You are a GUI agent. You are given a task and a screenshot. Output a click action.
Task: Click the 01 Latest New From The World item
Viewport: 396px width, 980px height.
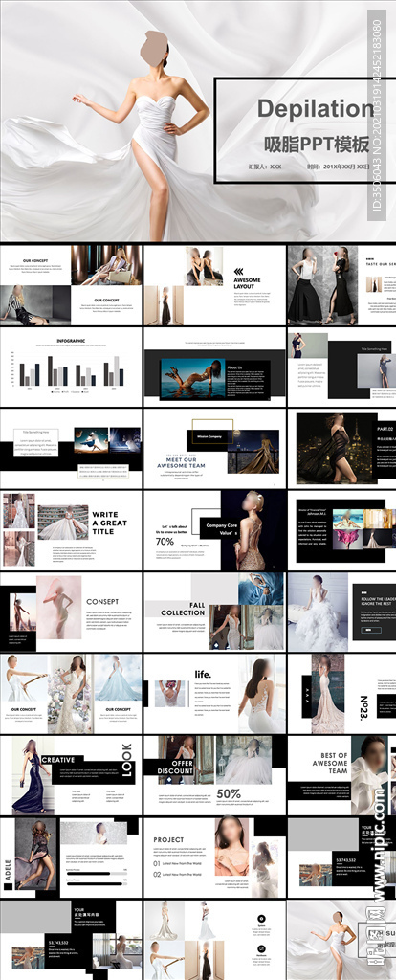[x=178, y=864]
